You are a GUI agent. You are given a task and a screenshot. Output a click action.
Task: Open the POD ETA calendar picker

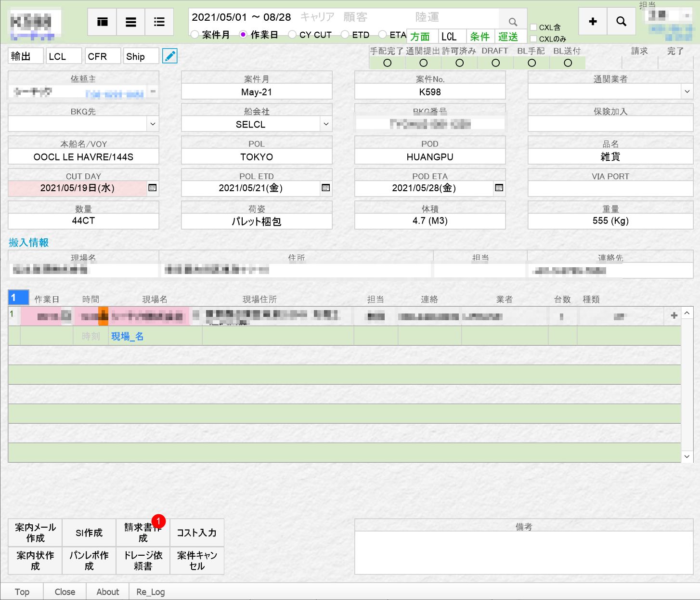[499, 188]
